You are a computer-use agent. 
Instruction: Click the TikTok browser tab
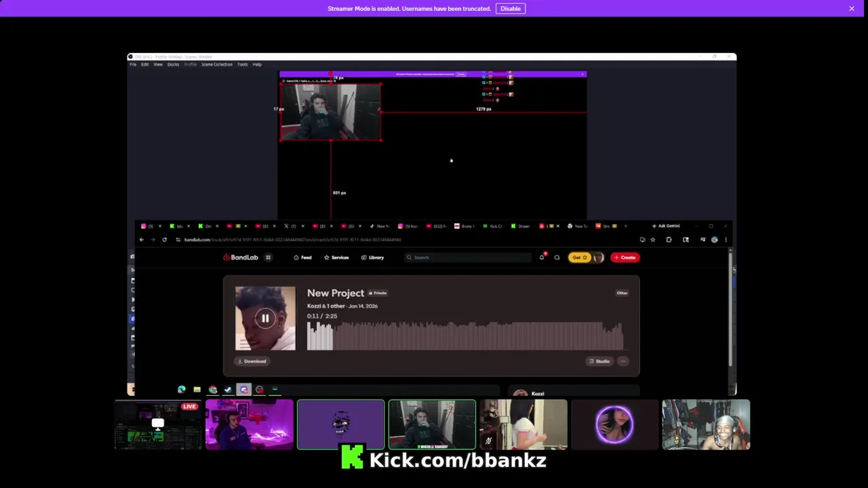[x=378, y=226]
